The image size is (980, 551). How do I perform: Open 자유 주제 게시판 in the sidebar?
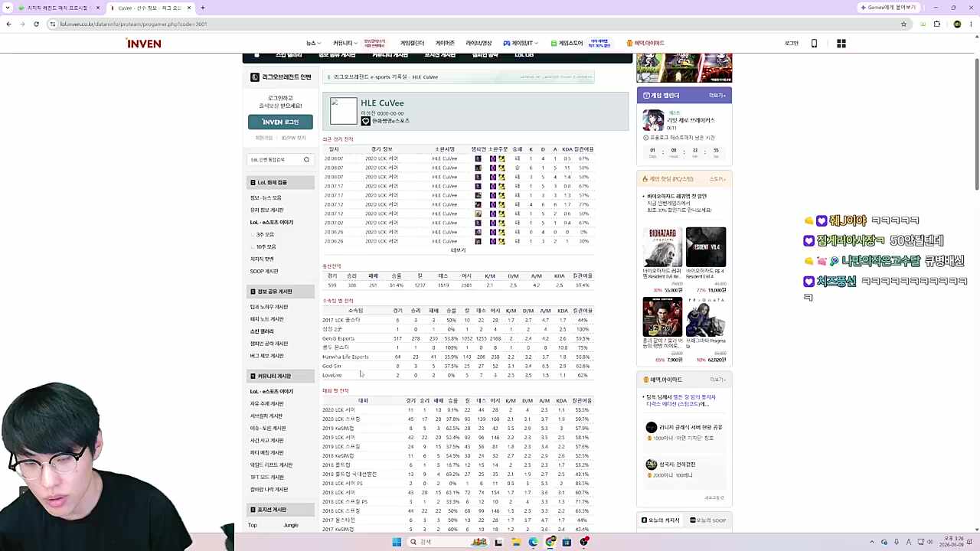[266, 404]
